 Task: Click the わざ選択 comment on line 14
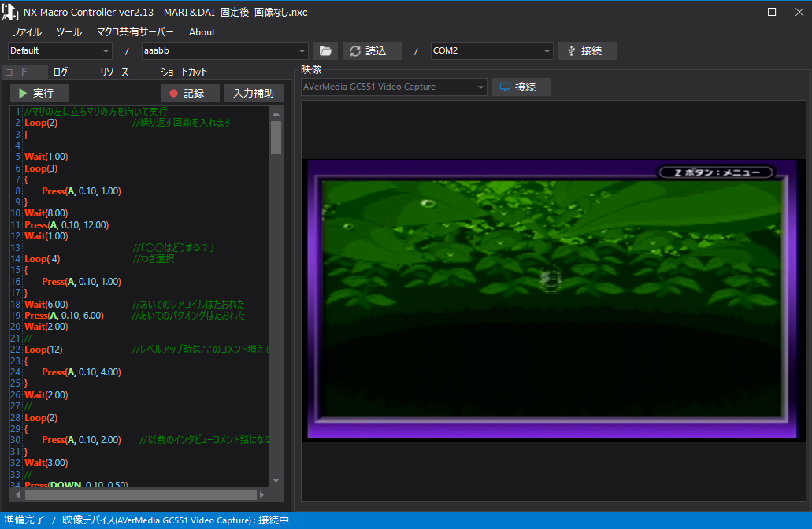pyautogui.click(x=154, y=259)
